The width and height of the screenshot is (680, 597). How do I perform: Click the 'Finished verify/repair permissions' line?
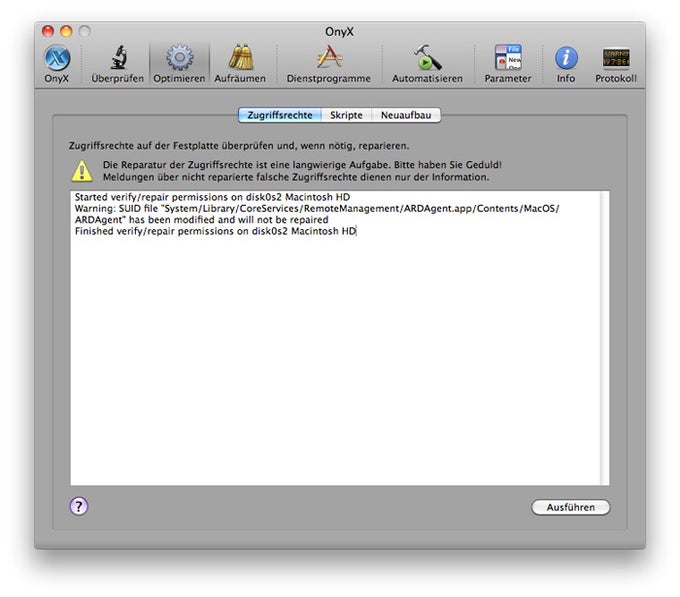tap(215, 231)
